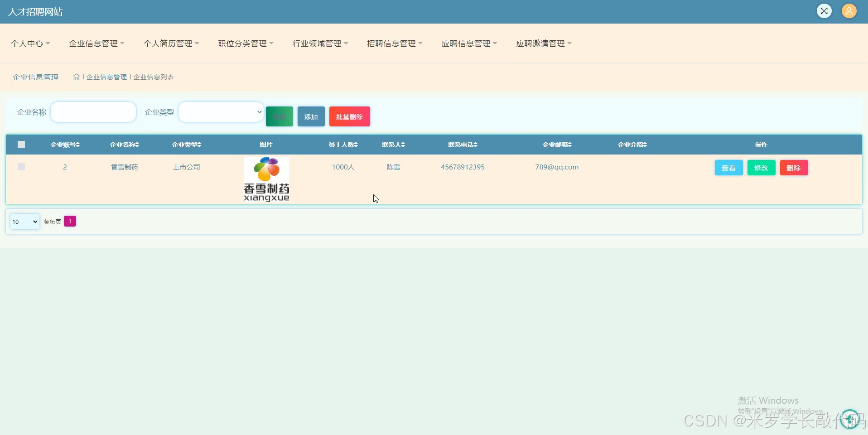Click the 1000人 employee count cell
This screenshot has height=435, width=868.
pyautogui.click(x=343, y=167)
